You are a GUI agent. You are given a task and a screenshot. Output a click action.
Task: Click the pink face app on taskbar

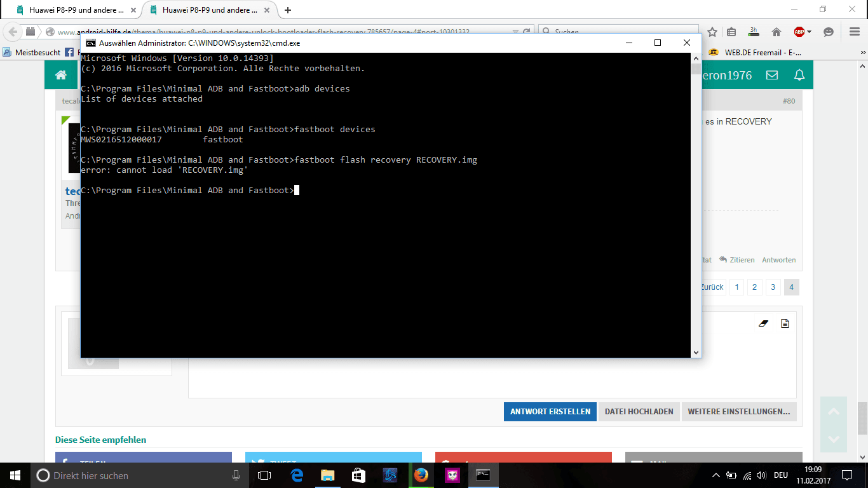(x=452, y=475)
